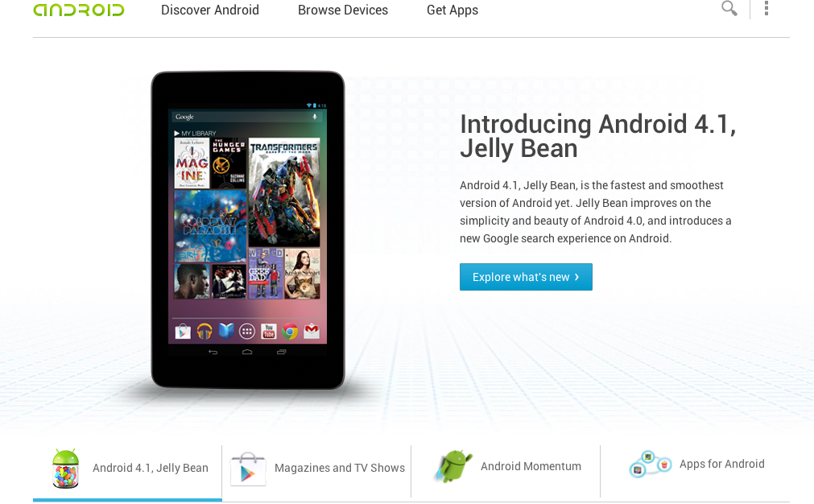This screenshot has width=814, height=504.
Task: Click the YouTube icon on the tablet dock
Action: (x=268, y=331)
